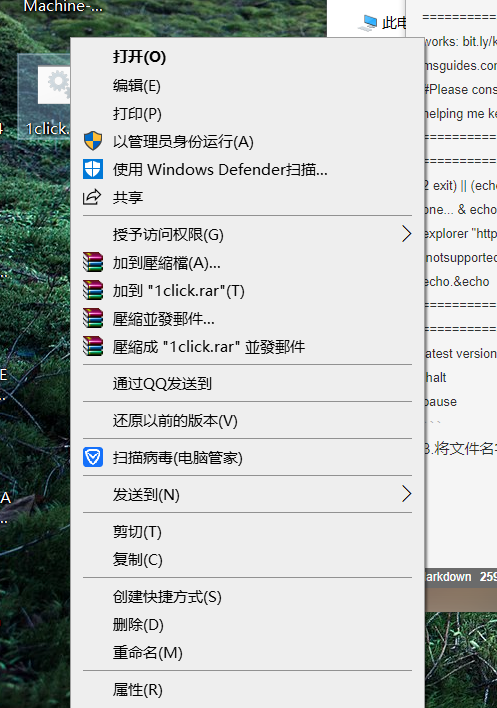The height and width of the screenshot is (708, 497).
Task: Open 授予访问权限(G) menu entry
Action: click(247, 234)
